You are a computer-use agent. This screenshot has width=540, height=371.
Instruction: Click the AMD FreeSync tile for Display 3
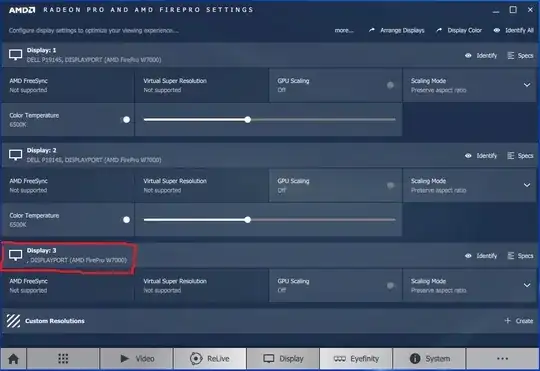pos(68,286)
